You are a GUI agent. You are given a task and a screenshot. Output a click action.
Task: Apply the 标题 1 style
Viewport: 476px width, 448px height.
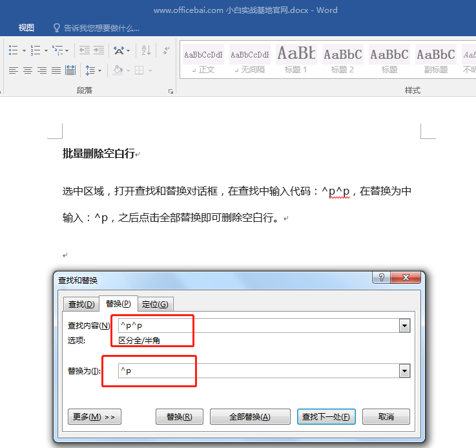296,59
